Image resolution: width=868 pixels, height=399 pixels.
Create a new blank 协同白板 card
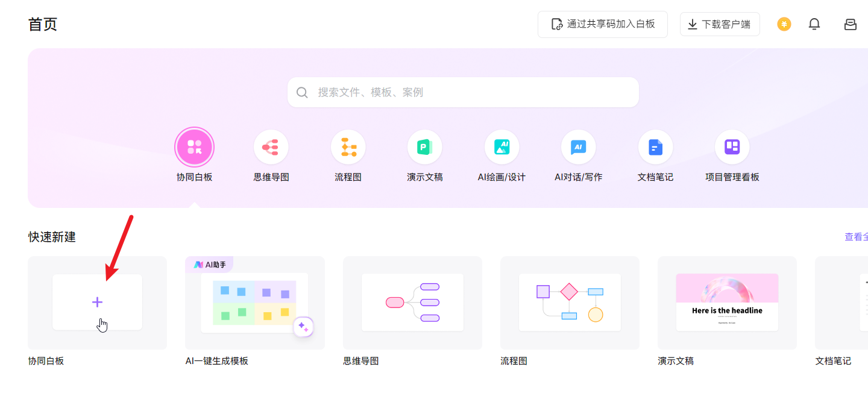point(97,302)
